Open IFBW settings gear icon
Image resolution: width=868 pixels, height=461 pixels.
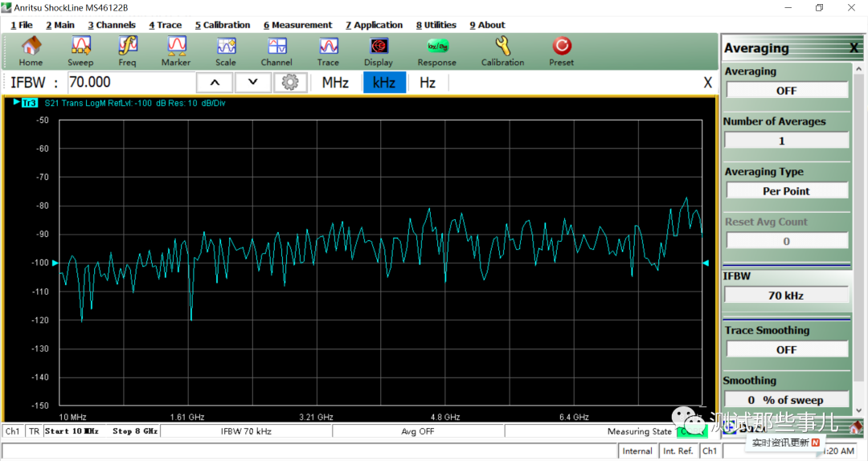tap(290, 83)
